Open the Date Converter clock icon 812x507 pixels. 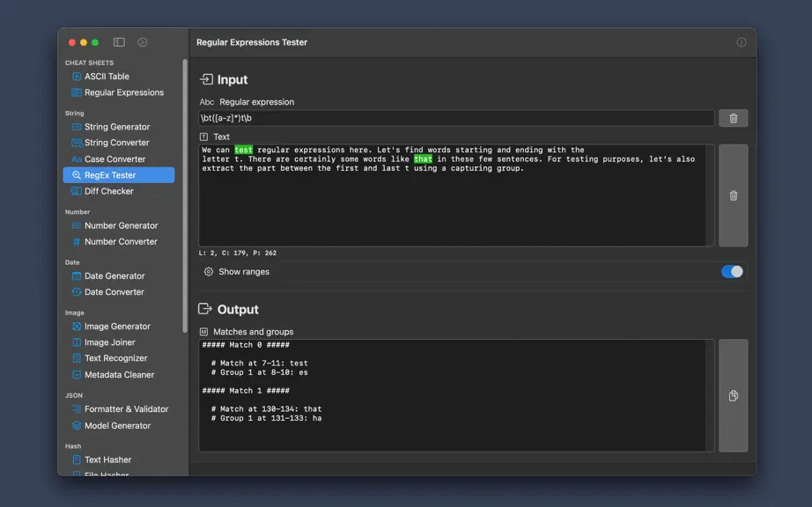pyautogui.click(x=76, y=292)
